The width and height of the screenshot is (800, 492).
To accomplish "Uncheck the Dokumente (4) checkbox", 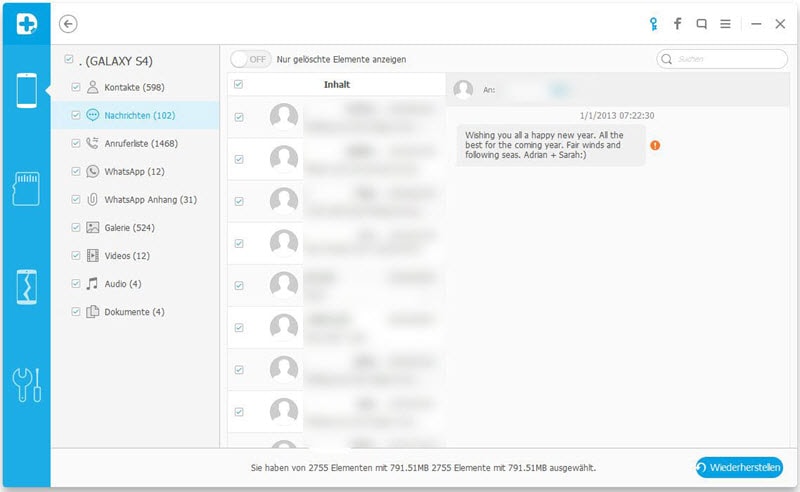I will pyautogui.click(x=76, y=312).
